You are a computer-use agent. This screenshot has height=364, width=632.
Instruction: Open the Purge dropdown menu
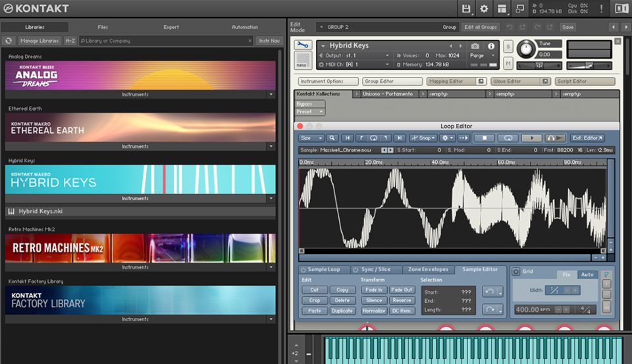(483, 56)
